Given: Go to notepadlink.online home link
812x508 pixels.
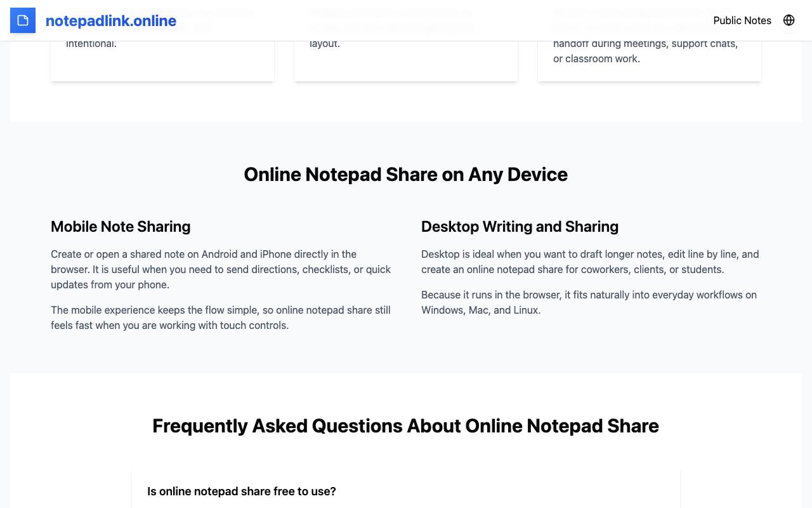Looking at the screenshot, I should tap(111, 20).
